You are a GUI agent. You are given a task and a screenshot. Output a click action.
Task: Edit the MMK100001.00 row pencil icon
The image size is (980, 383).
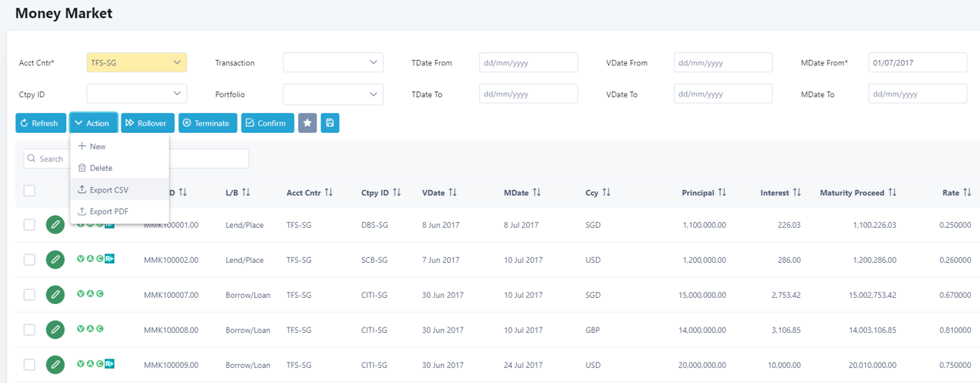coord(55,225)
